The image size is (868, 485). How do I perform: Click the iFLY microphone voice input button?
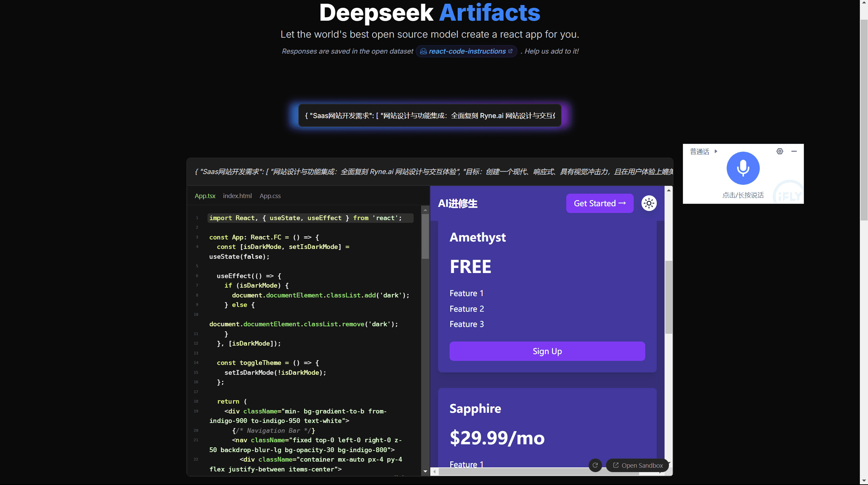[743, 168]
